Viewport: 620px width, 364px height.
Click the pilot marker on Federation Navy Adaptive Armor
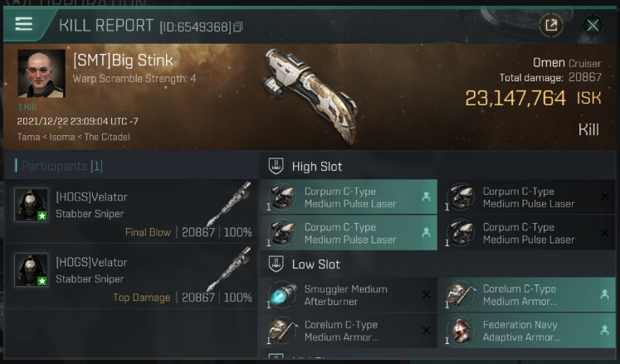tap(604, 331)
